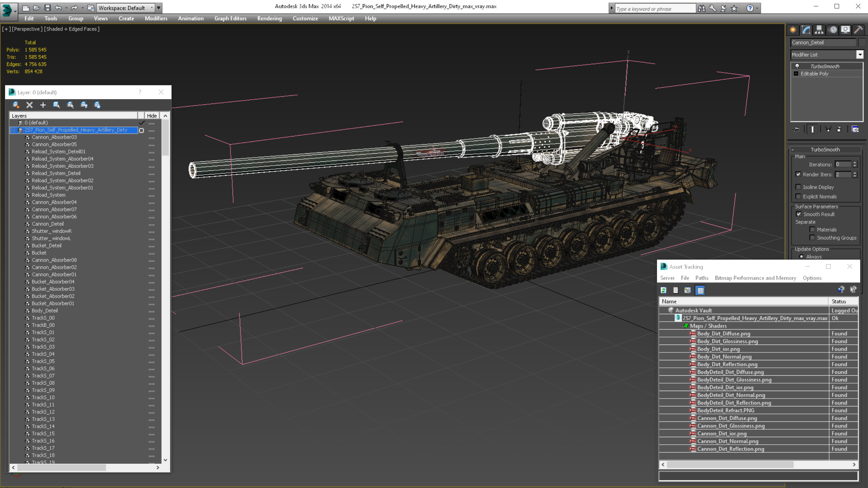
Task: Toggle TurboSmooth lightbulb visibility
Action: point(797,66)
